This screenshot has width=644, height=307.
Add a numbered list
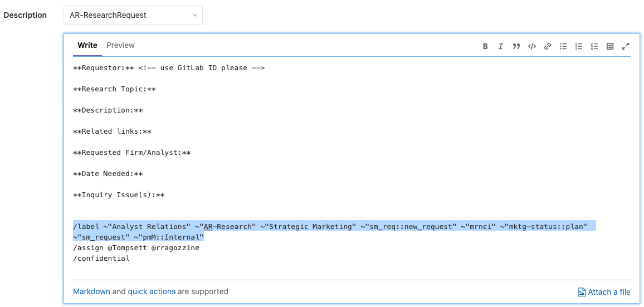pyautogui.click(x=579, y=46)
